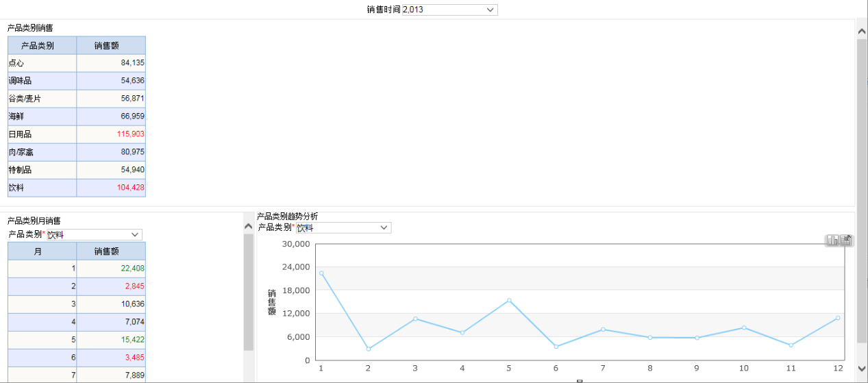This screenshot has height=383, width=868.
Task: Click the 产品类别销售 panel title
Action: 30,28
